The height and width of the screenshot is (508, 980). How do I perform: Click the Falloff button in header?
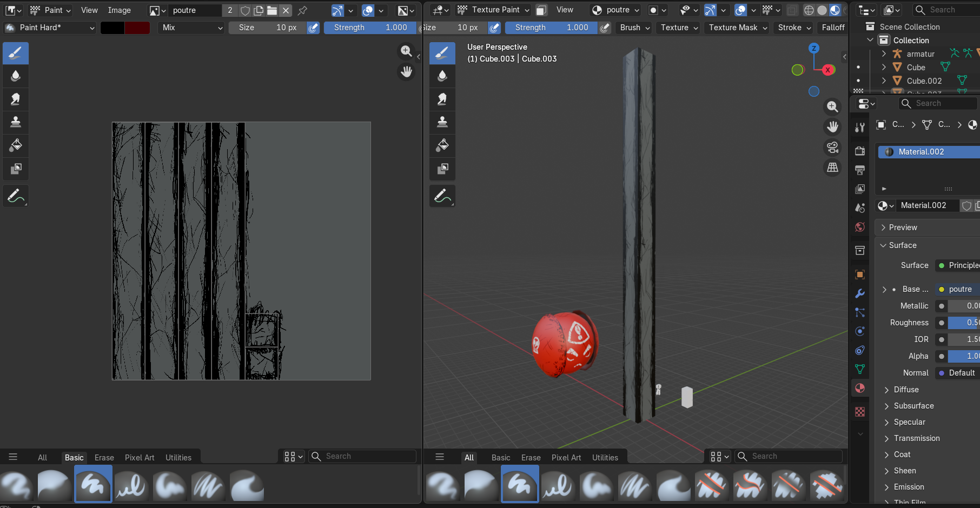click(833, 28)
